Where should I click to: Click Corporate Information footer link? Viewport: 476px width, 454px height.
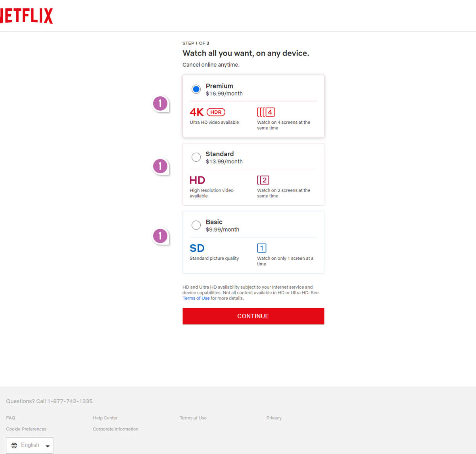[115, 429]
